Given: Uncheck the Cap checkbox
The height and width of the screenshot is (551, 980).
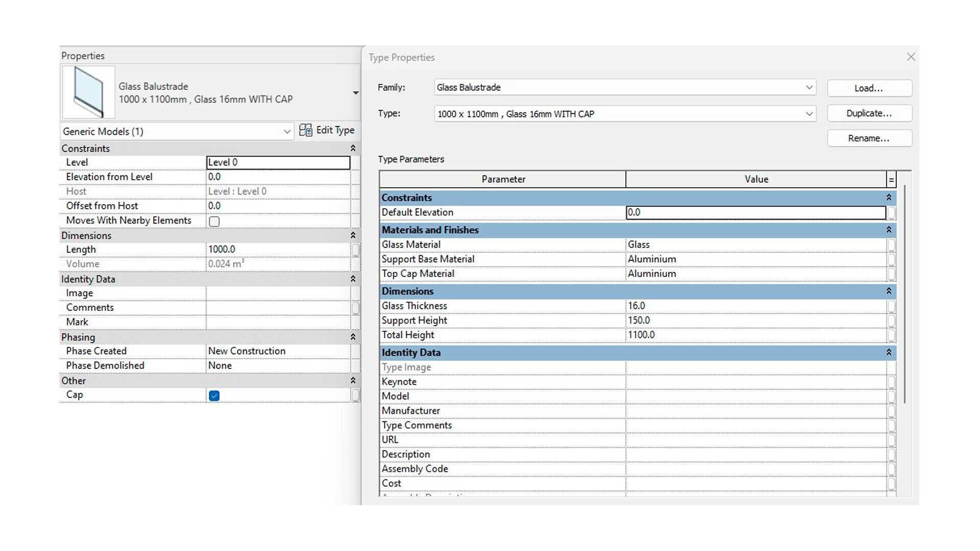Looking at the screenshot, I should tap(214, 396).
